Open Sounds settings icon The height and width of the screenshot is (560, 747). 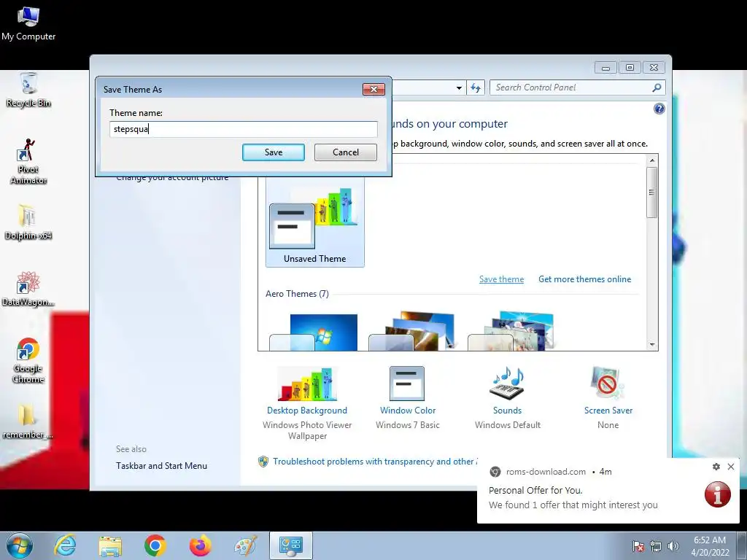point(507,384)
